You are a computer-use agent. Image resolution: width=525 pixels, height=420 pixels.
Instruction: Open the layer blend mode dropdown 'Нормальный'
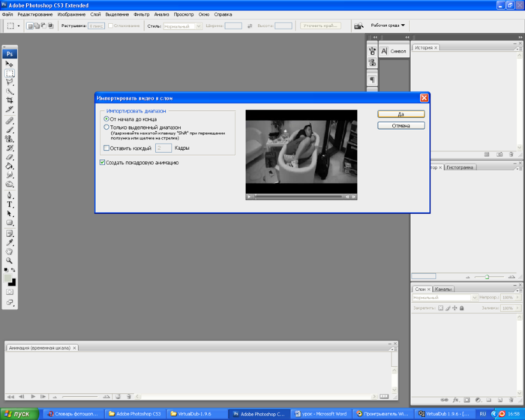[x=445, y=298]
